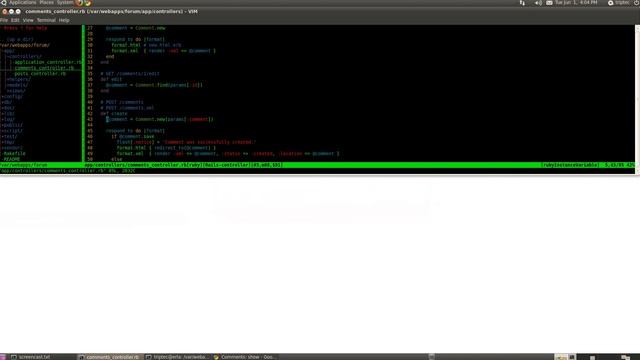Click the clock showing 4:04 PM
Image resolution: width=640 pixels, height=360 pixels.
(576, 2)
